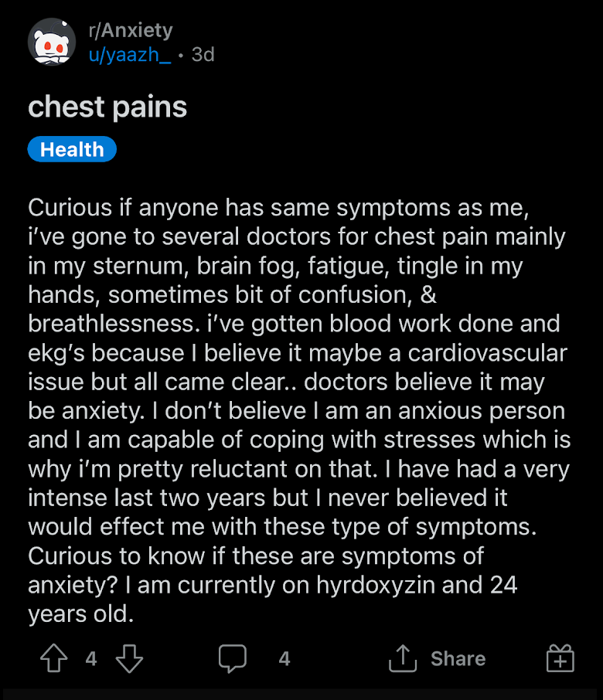Give an award with gift icon

(x=560, y=658)
